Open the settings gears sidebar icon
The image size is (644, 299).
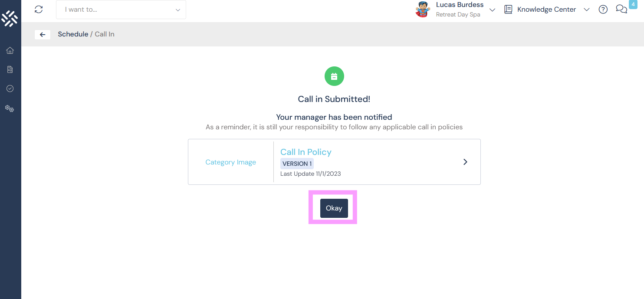click(x=10, y=108)
